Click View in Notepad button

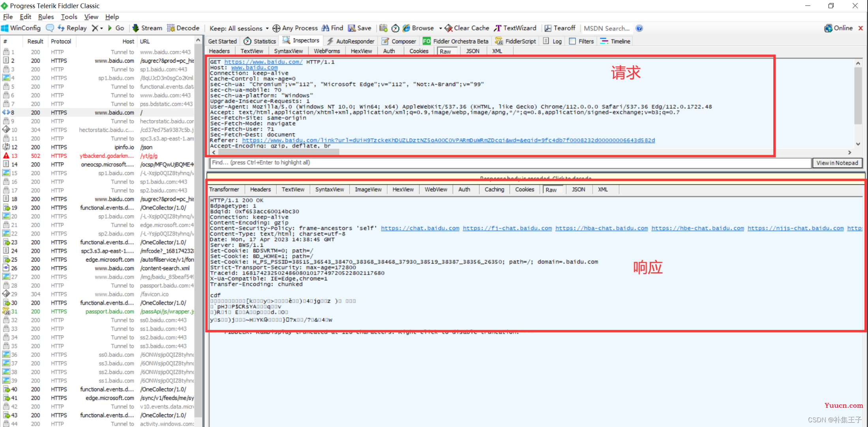pyautogui.click(x=837, y=163)
